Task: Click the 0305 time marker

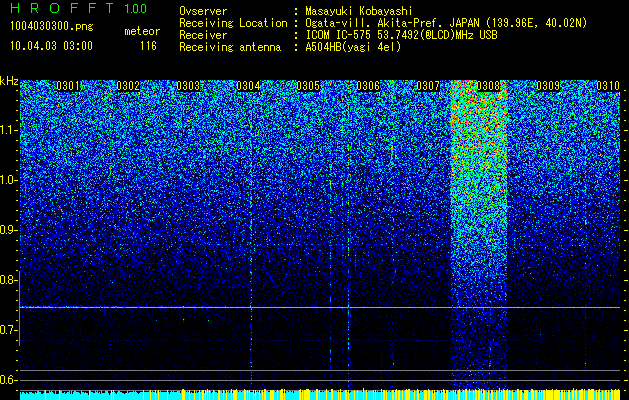Action: click(308, 86)
